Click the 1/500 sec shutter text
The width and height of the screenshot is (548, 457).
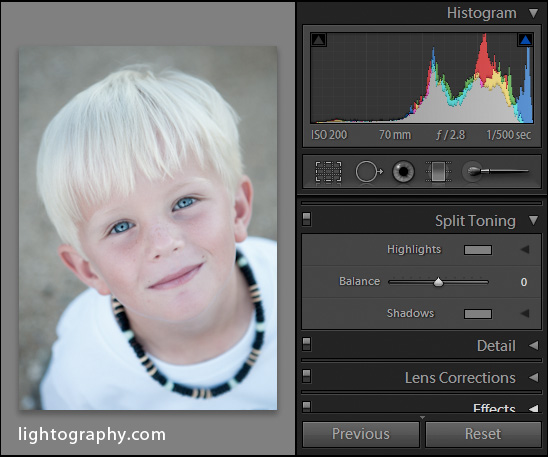coord(509,135)
